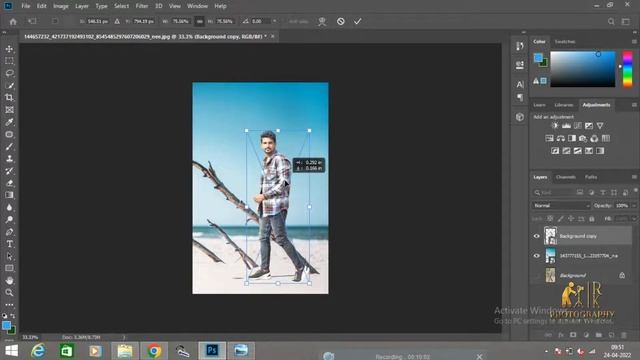Switch to the Swatches tab

pos(565,42)
